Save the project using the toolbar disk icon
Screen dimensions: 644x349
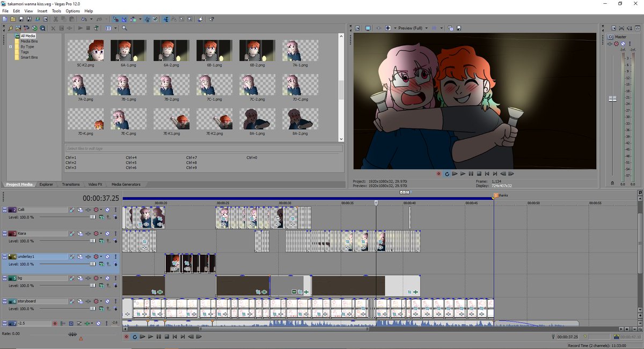[21, 19]
